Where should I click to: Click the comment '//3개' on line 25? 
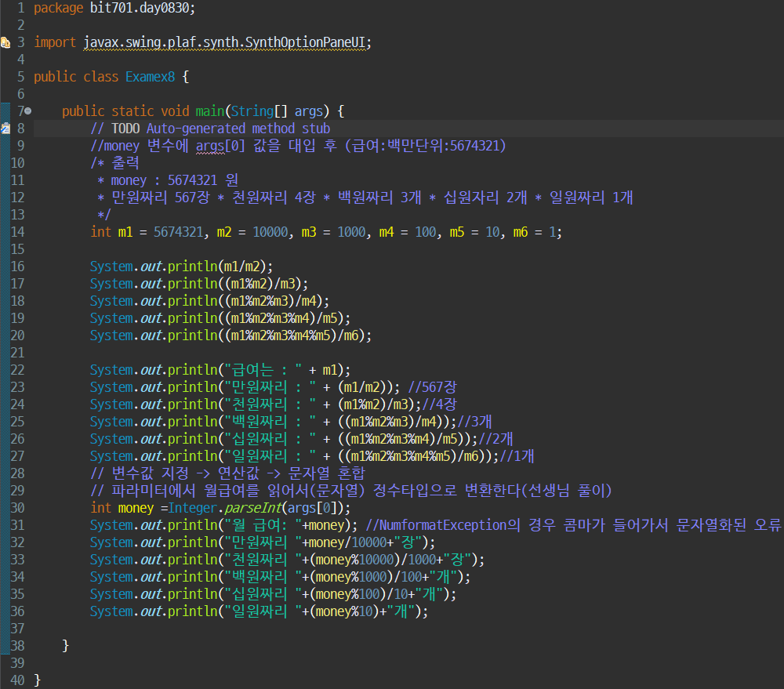click(x=474, y=422)
